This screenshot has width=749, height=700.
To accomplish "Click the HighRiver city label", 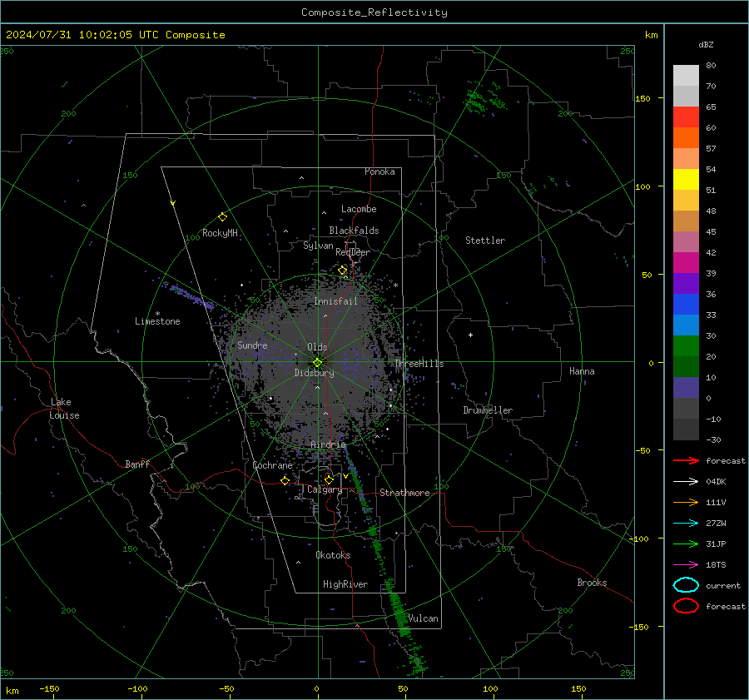I will coord(345,584).
